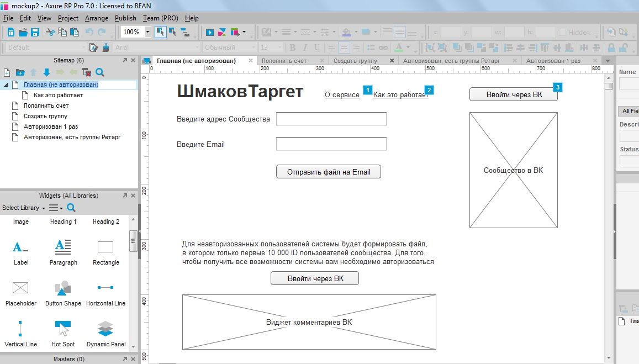Activate the contained selection mode tool
The image size is (639, 364).
coord(172,32)
